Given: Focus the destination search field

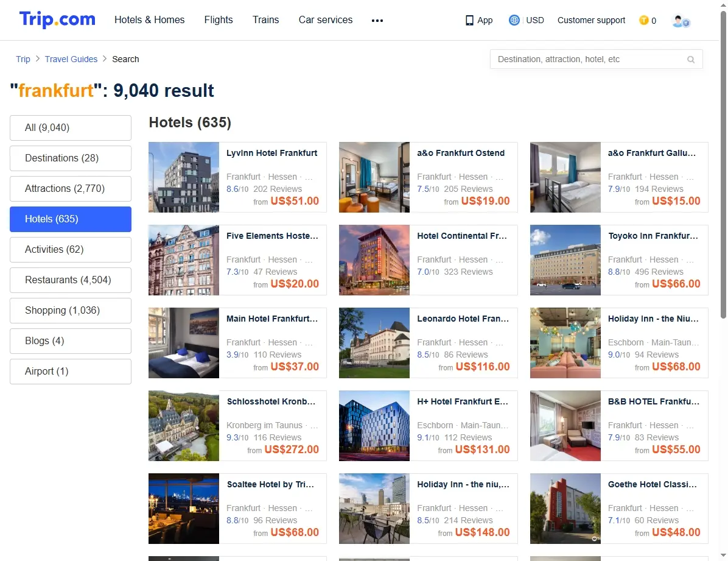Looking at the screenshot, I should click(596, 59).
